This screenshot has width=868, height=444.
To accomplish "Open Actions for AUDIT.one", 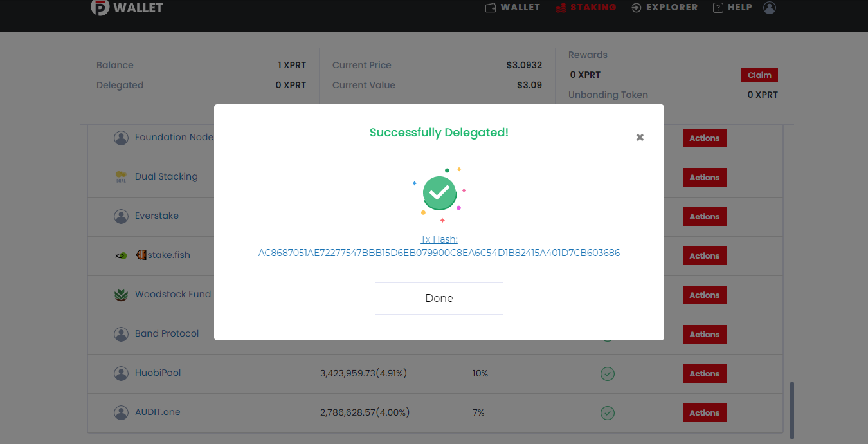I will (x=705, y=413).
